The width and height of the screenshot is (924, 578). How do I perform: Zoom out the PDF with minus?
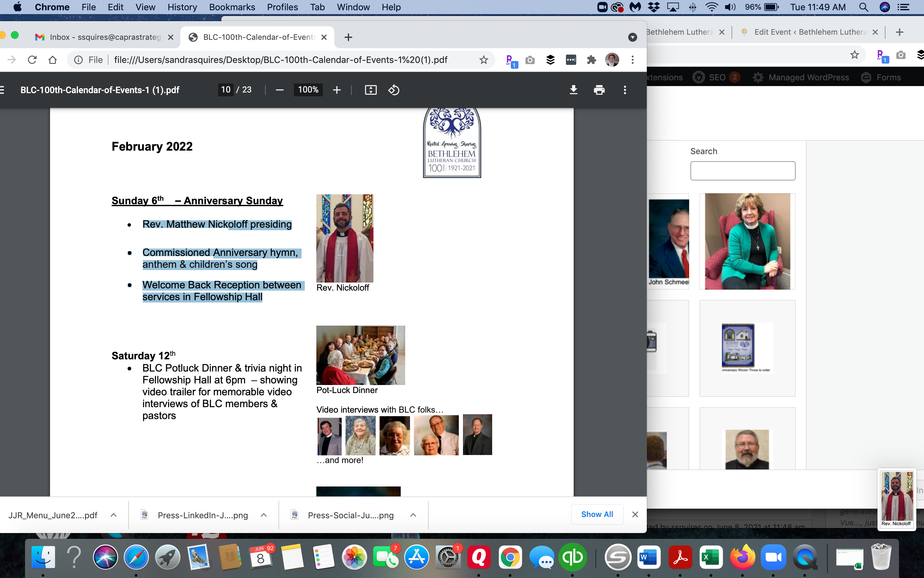click(x=279, y=90)
